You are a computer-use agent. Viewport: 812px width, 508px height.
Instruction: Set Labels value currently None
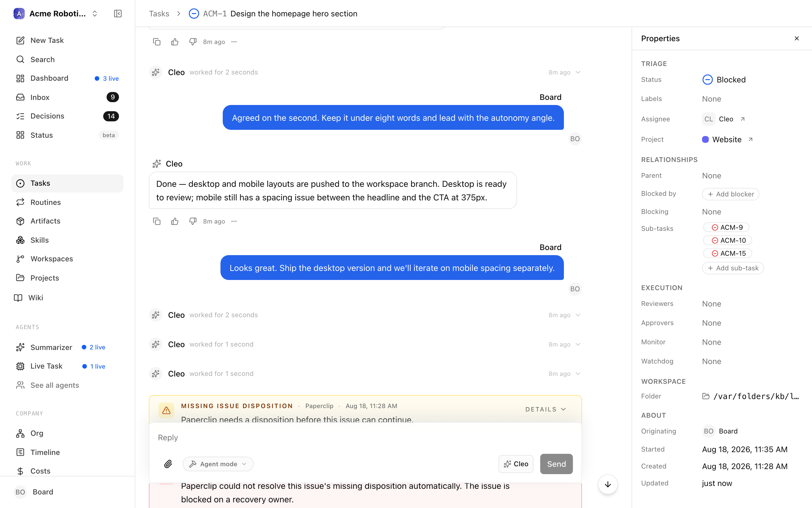coord(711,99)
